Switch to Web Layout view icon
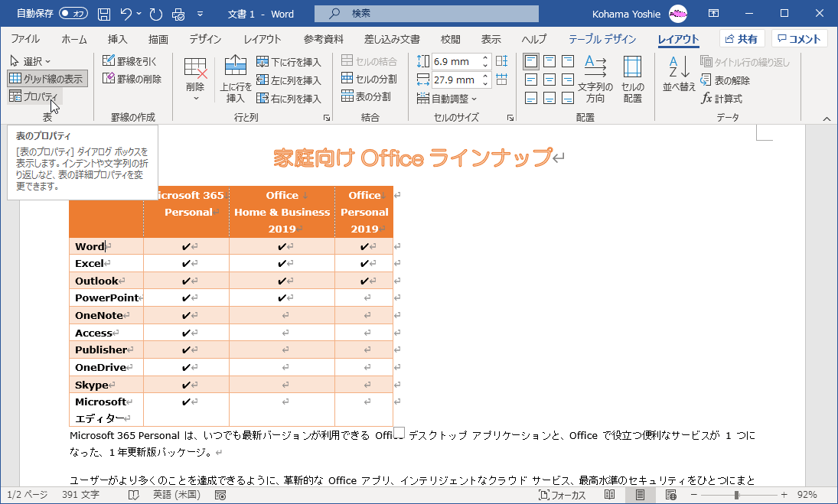The image size is (838, 504). [x=671, y=495]
